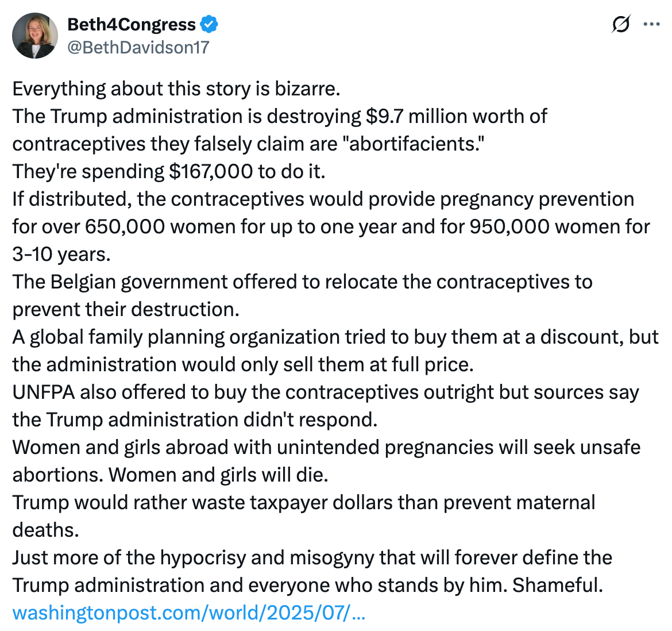This screenshot has width=672, height=631.
Task: Click the opening line 'Everything about this story is bizarre.'
Action: point(176,89)
